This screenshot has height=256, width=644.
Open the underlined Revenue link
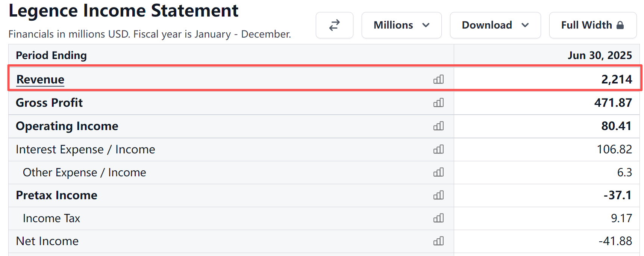point(40,79)
